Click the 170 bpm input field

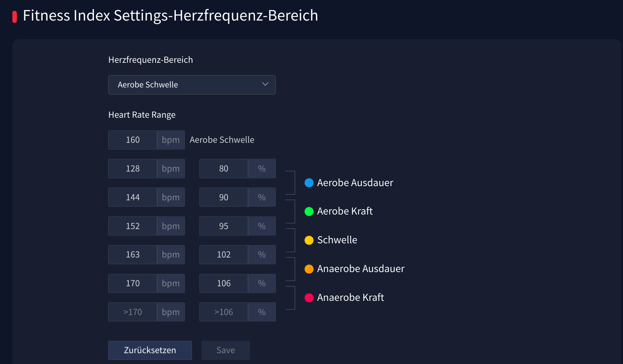coord(133,284)
